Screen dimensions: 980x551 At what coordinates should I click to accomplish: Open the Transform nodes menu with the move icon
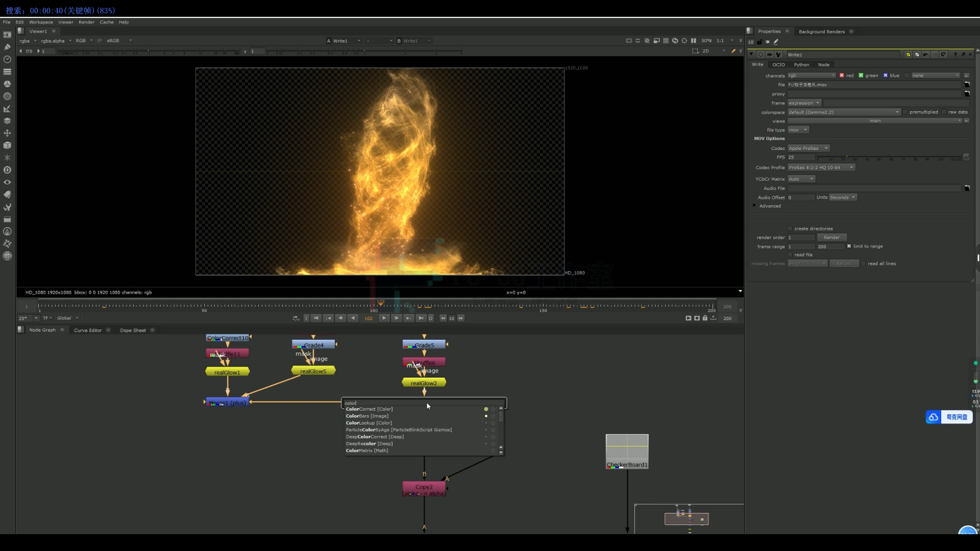tap(7, 133)
